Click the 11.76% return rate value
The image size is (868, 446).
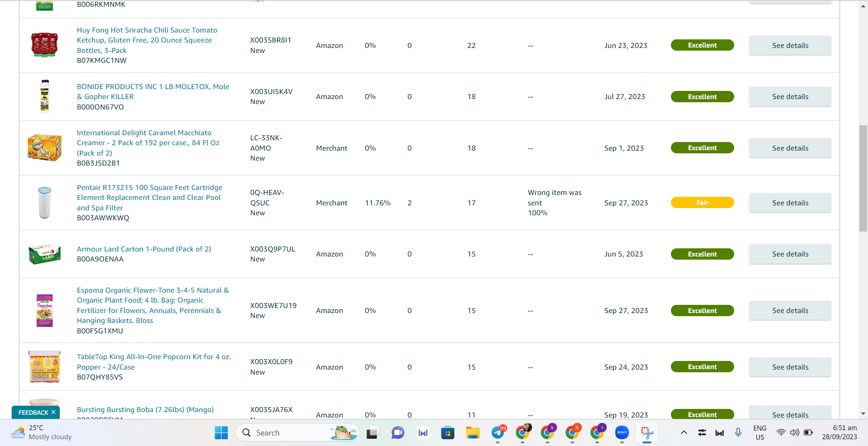pyautogui.click(x=377, y=203)
